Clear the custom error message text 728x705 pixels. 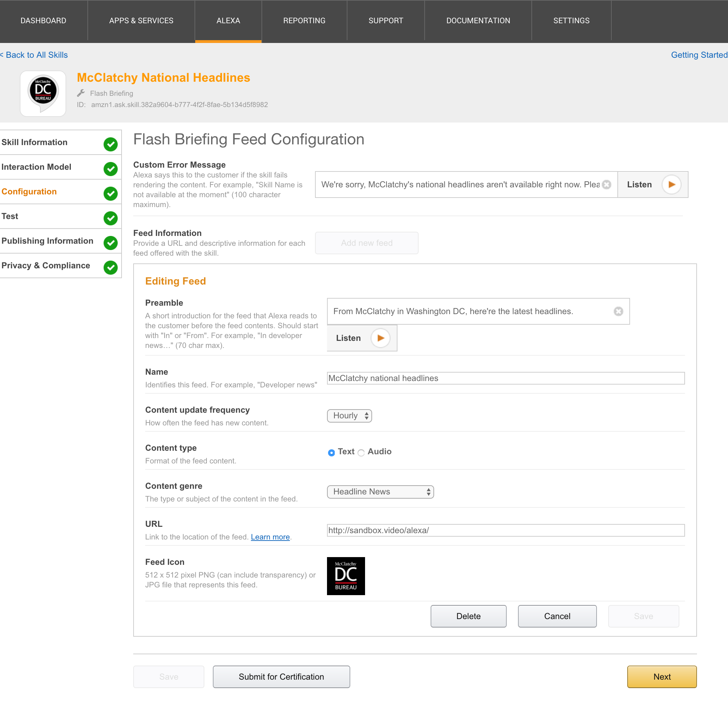click(x=606, y=185)
